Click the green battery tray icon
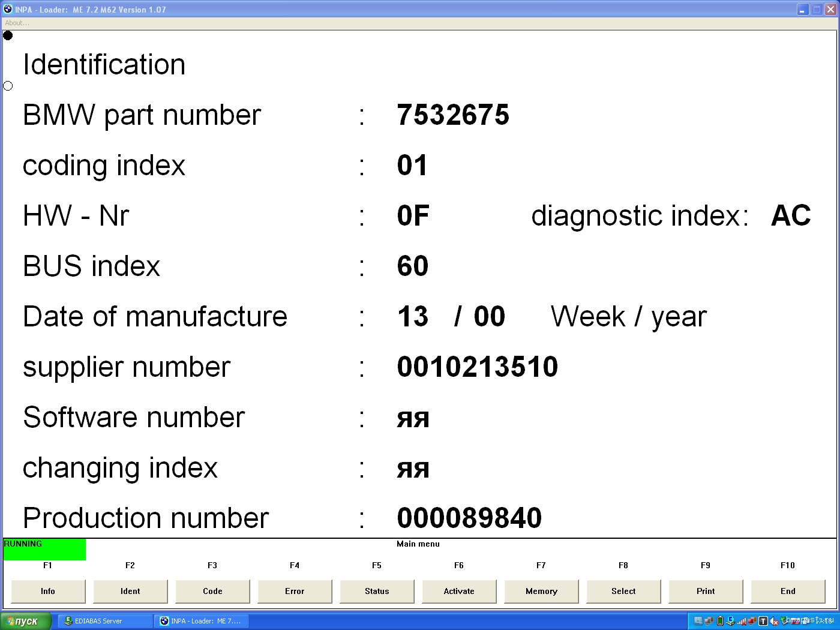Screen dimensions: 840x630 pos(721,621)
